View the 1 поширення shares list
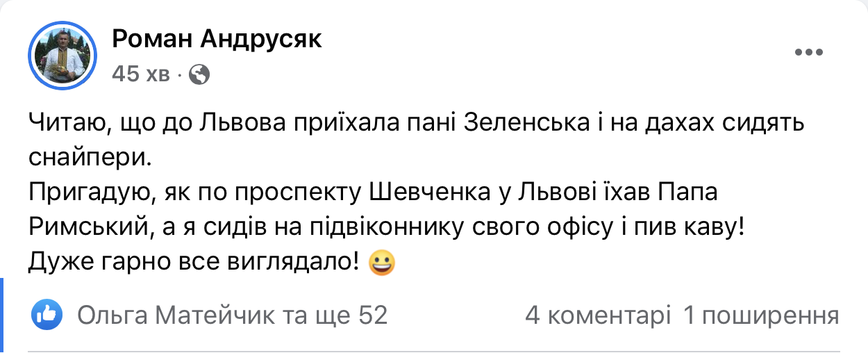This screenshot has height=353, width=868. 761,315
